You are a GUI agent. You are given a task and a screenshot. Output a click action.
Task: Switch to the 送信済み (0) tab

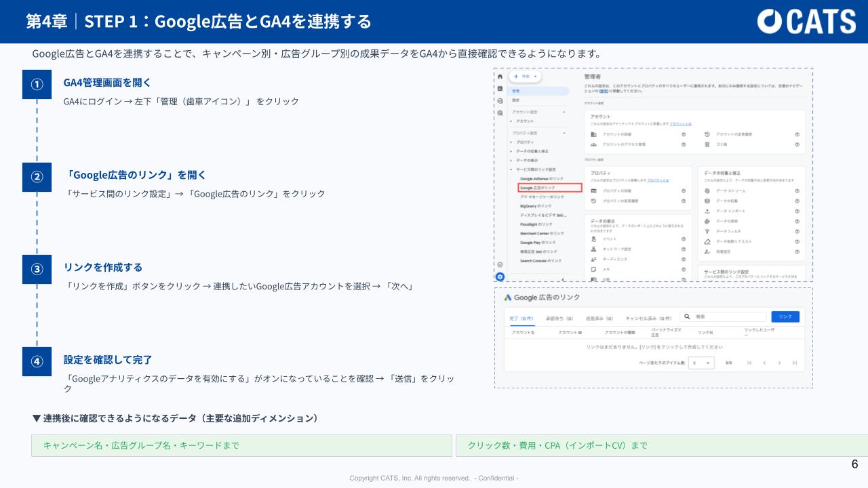pyautogui.click(x=599, y=318)
